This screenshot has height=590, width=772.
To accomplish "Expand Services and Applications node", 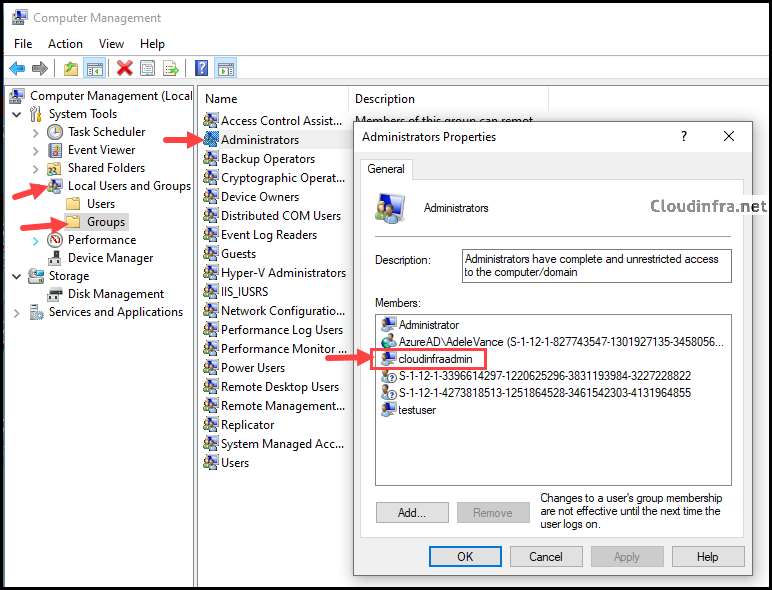I will point(17,313).
